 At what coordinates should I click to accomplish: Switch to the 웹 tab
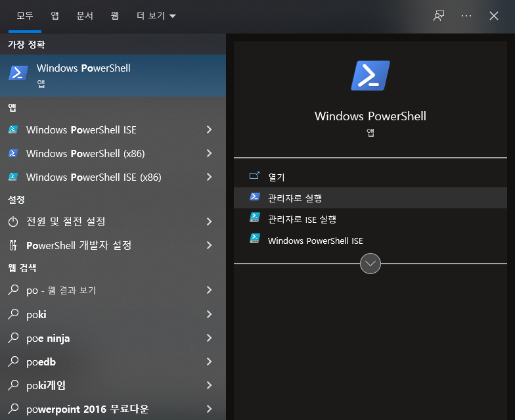click(114, 16)
